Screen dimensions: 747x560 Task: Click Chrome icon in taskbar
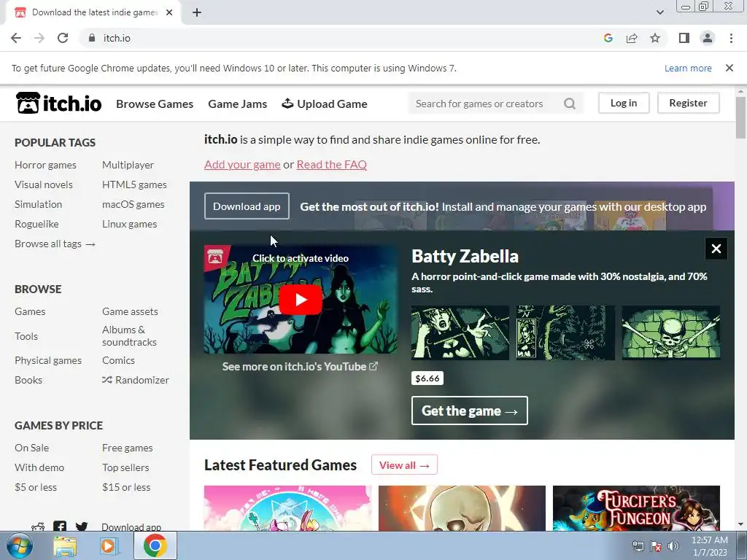pos(155,545)
